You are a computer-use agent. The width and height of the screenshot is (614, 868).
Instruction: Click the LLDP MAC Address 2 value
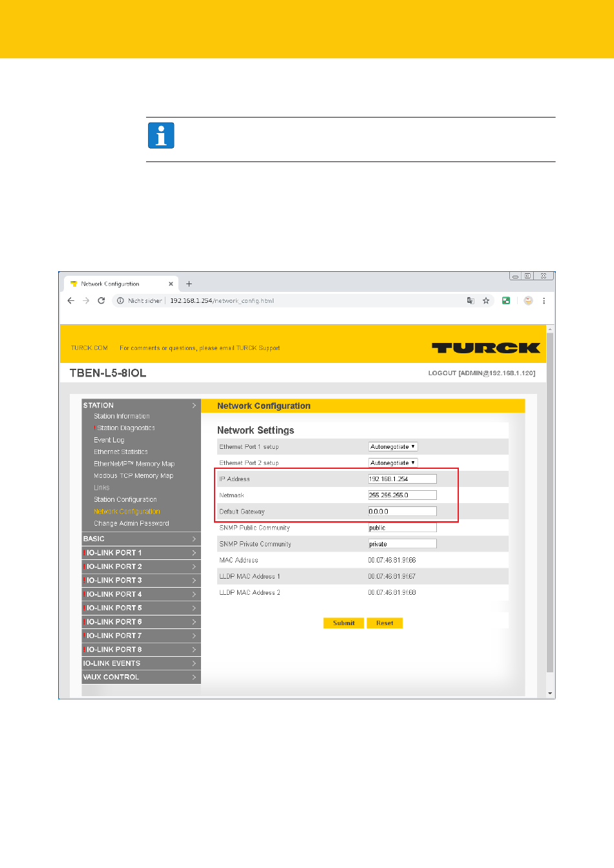[392, 593]
